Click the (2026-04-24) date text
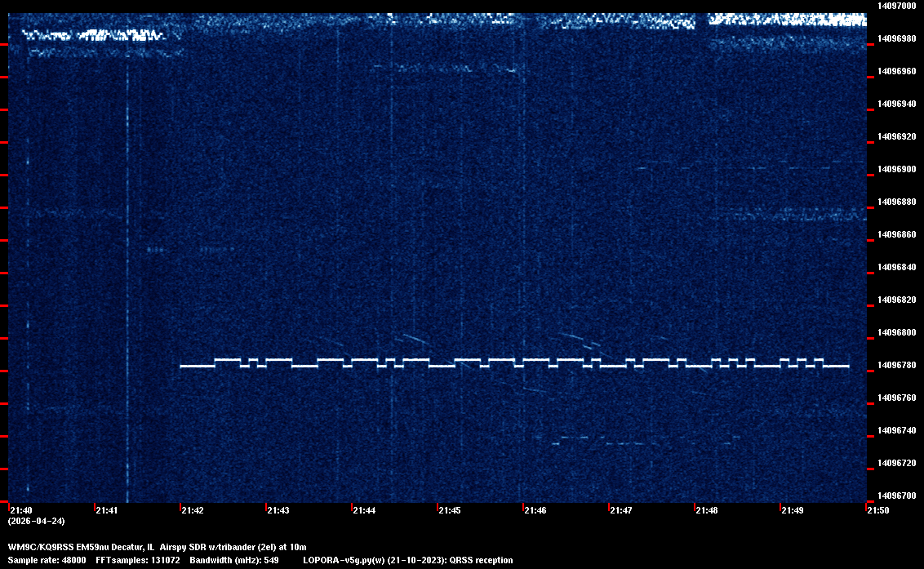Image resolution: width=924 pixels, height=569 pixels. pyautogui.click(x=36, y=521)
